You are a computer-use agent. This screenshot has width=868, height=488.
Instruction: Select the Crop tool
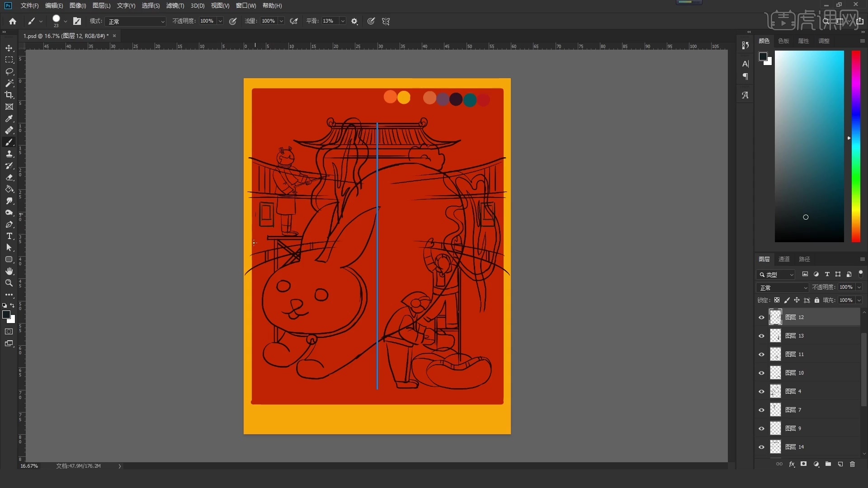[x=9, y=95]
